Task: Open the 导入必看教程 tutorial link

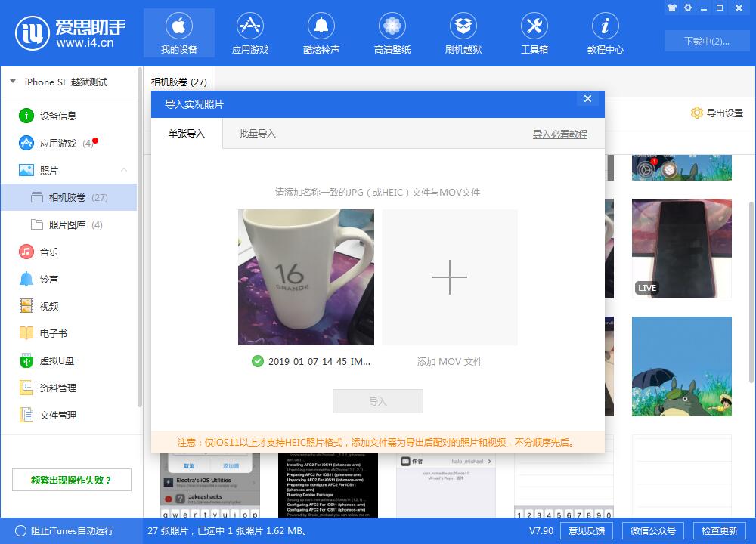Action: 559,133
